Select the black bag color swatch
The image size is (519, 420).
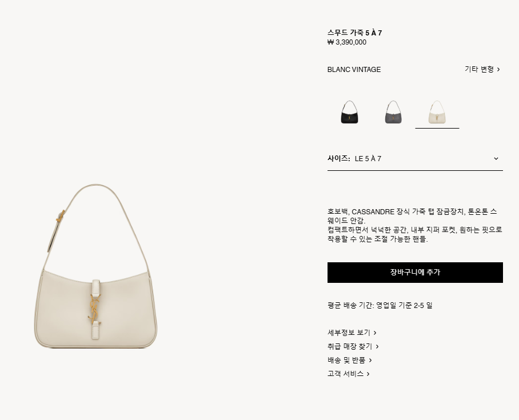[350, 112]
